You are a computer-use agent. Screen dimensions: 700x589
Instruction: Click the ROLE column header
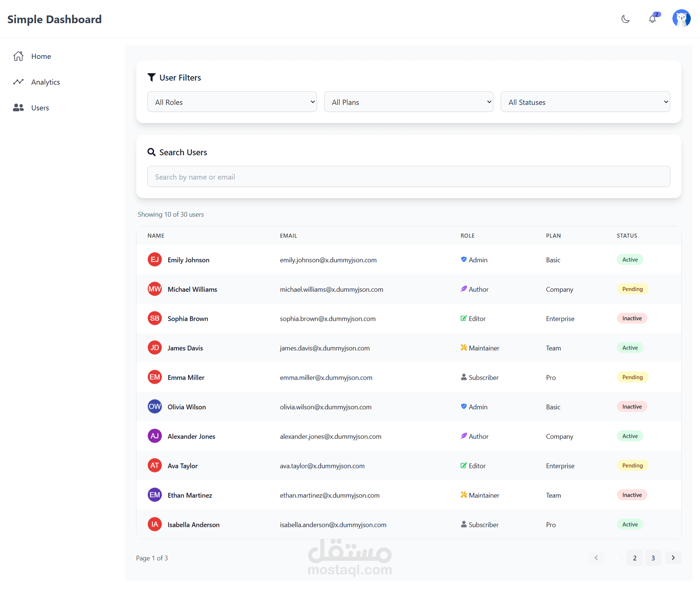(468, 235)
